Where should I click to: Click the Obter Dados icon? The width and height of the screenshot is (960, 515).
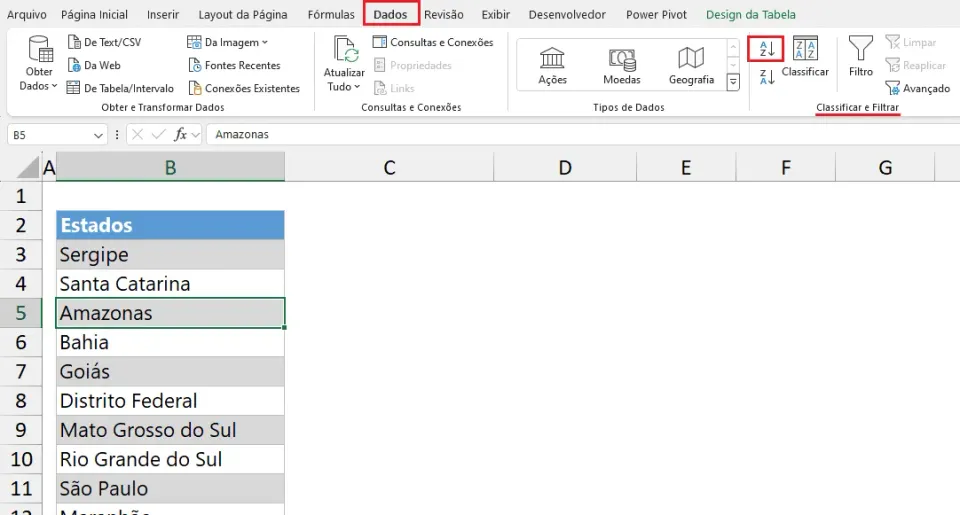coord(39,49)
